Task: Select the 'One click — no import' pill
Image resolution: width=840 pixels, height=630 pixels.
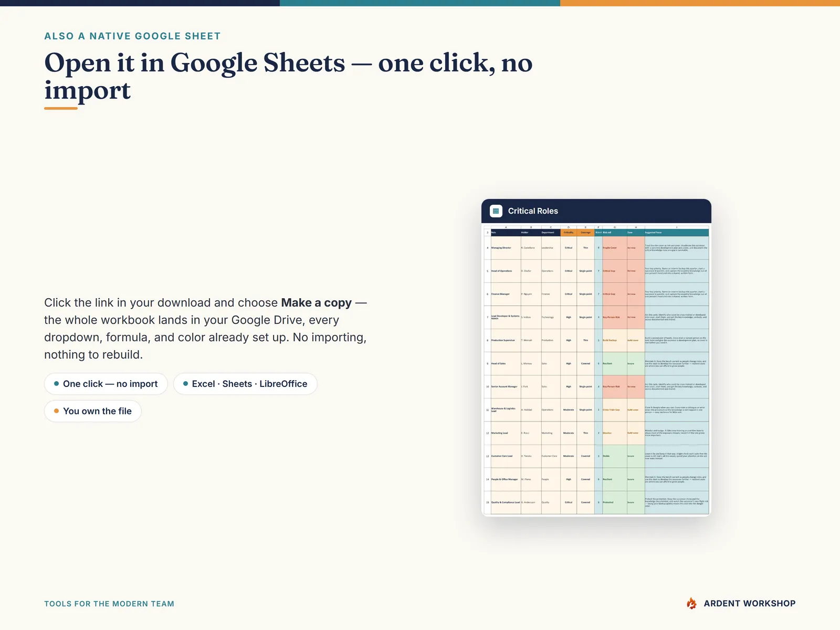Action: coord(106,384)
